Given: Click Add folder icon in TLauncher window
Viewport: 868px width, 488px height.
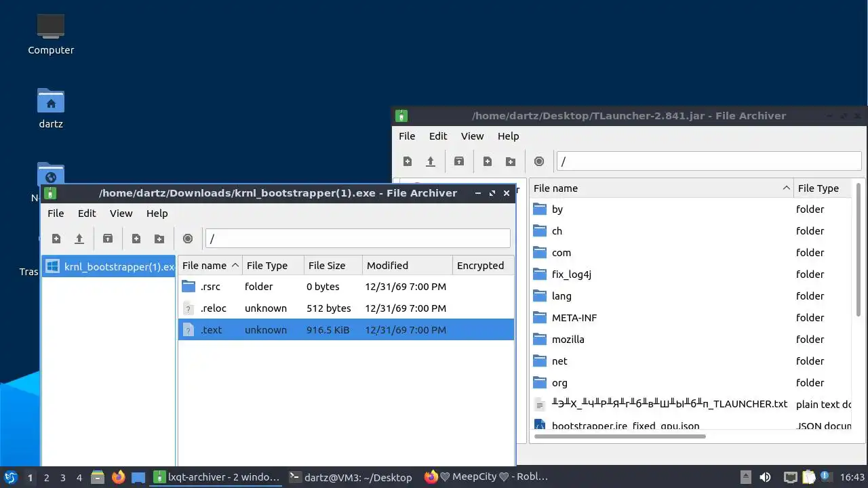Looking at the screenshot, I should (x=511, y=161).
